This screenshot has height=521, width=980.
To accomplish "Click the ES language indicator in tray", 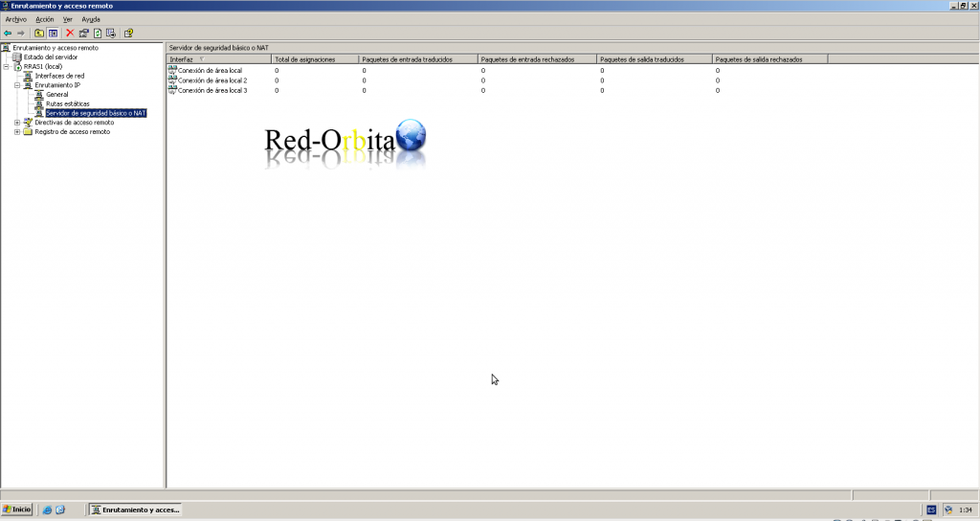I will (x=931, y=510).
